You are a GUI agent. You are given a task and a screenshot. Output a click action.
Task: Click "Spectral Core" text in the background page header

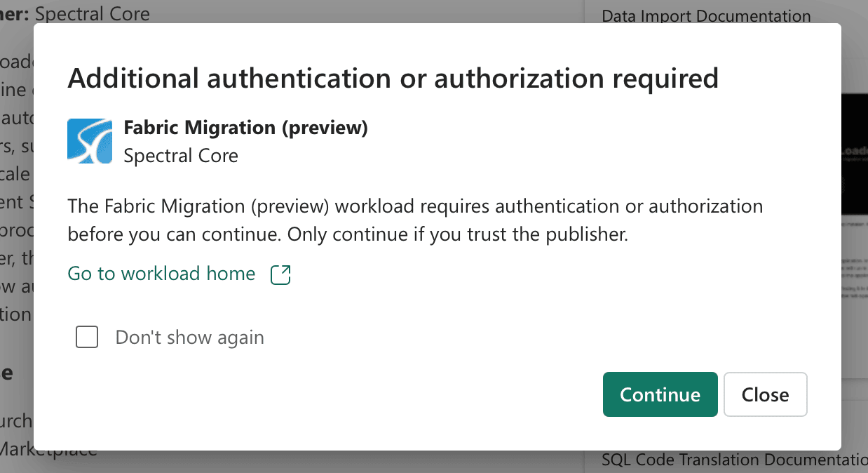[92, 13]
